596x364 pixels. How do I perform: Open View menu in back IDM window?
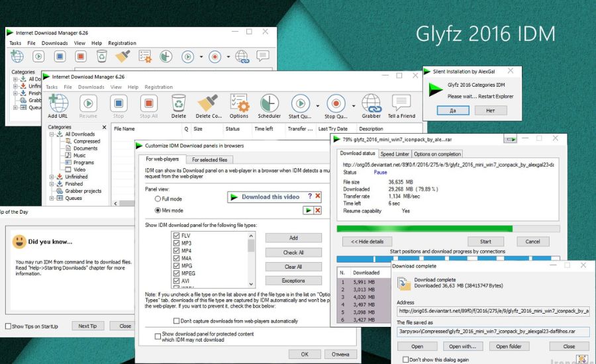(x=79, y=43)
